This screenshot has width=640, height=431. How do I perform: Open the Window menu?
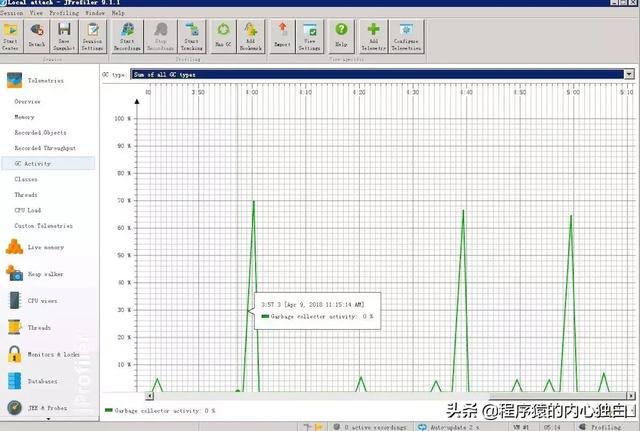click(95, 13)
